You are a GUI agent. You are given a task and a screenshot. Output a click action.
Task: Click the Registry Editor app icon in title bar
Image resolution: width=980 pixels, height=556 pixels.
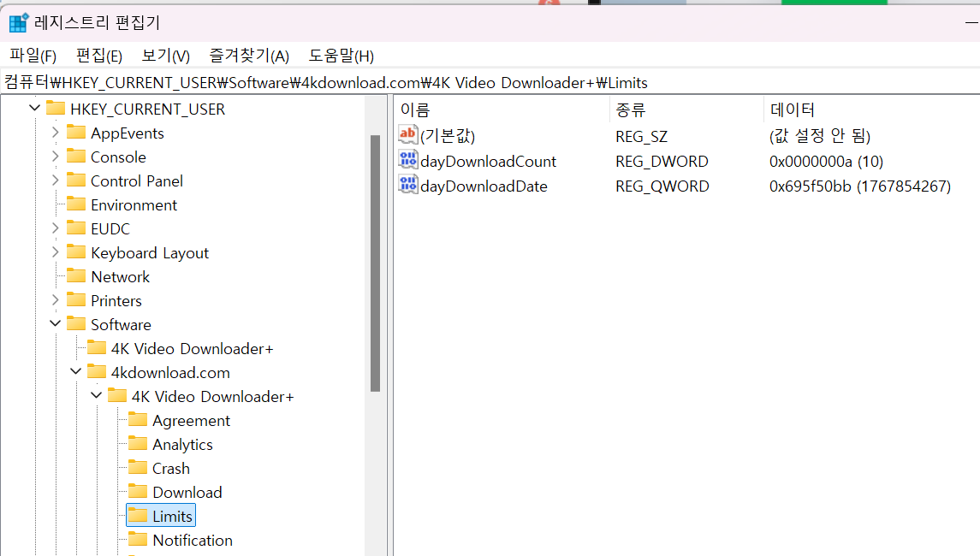tap(19, 22)
